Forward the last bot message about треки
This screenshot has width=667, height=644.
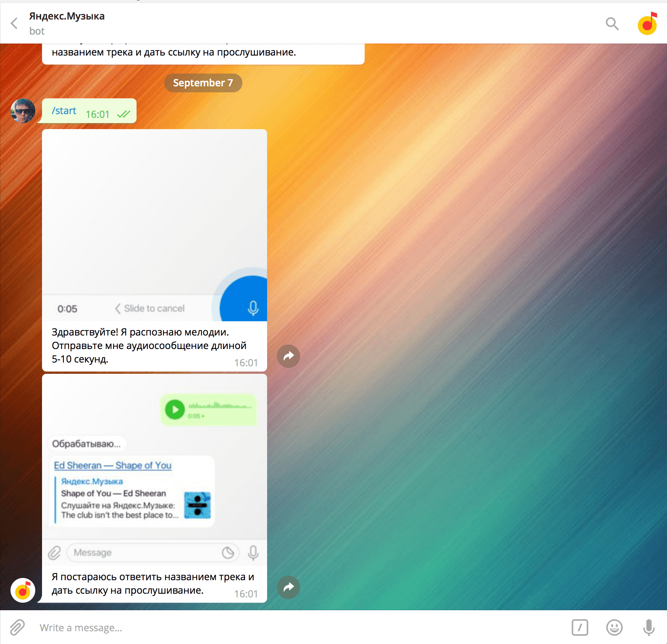(x=288, y=587)
